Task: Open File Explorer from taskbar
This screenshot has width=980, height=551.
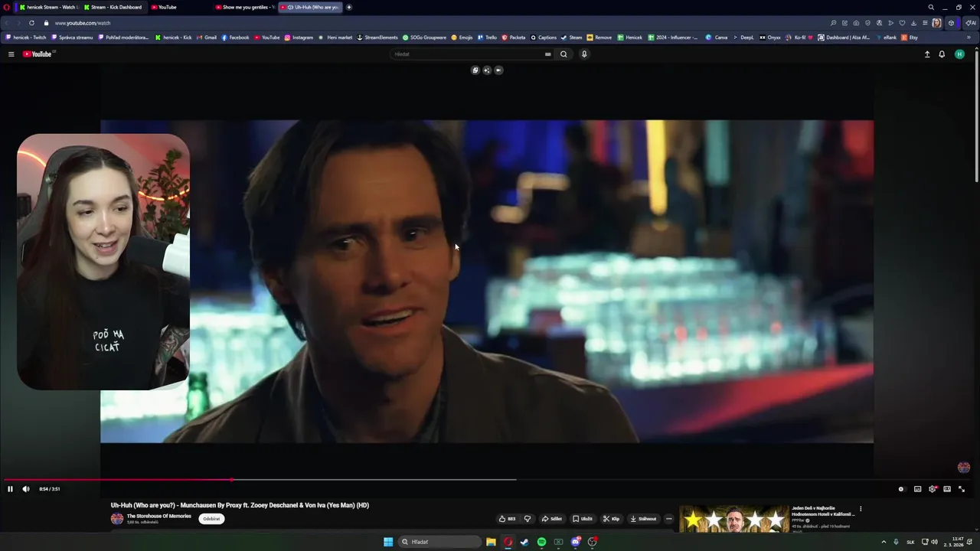Action: tap(491, 542)
